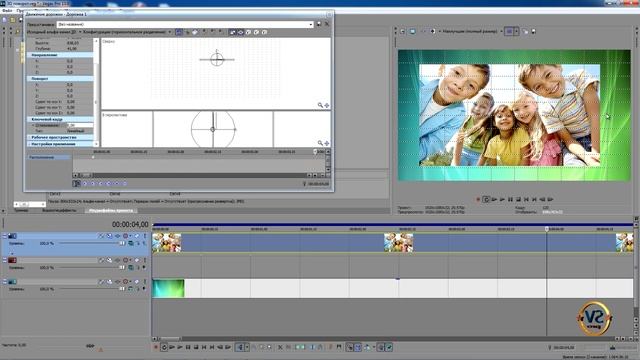Click the pan cross icon in perspective pane
The height and width of the screenshot is (360, 640).
click(x=327, y=143)
